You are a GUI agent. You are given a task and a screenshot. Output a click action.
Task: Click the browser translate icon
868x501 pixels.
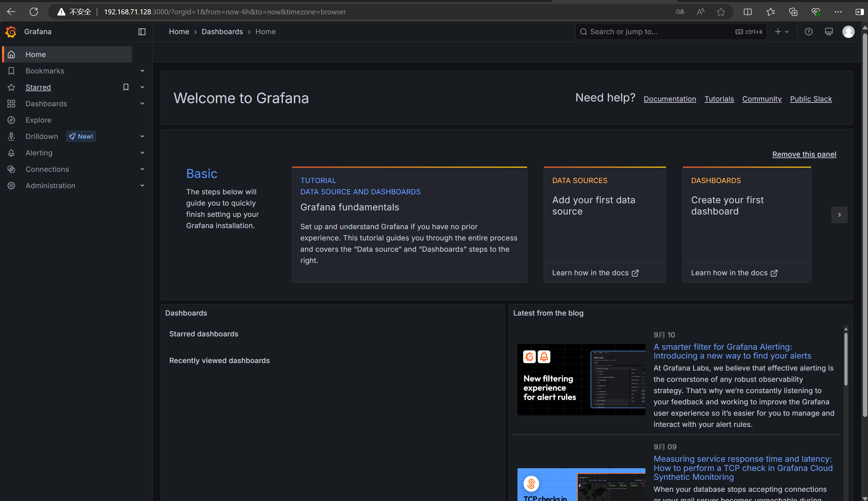click(680, 12)
